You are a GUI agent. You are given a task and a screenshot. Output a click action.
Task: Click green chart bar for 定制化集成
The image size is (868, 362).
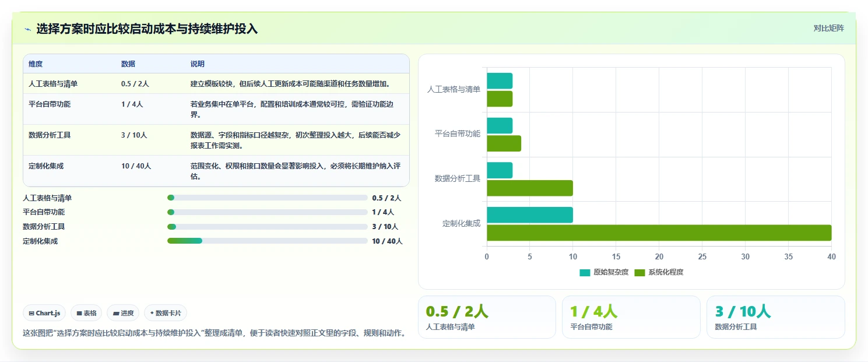point(659,233)
